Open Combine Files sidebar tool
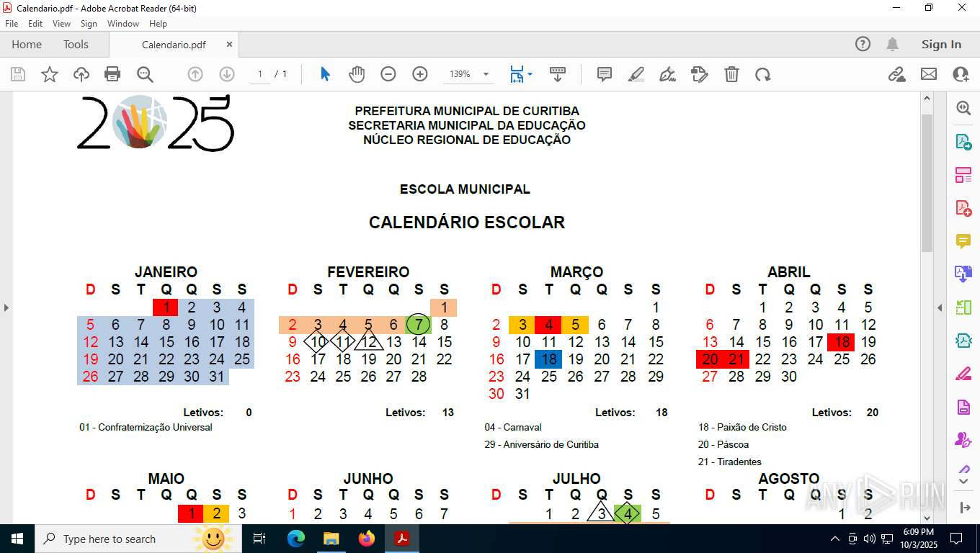 (963, 274)
